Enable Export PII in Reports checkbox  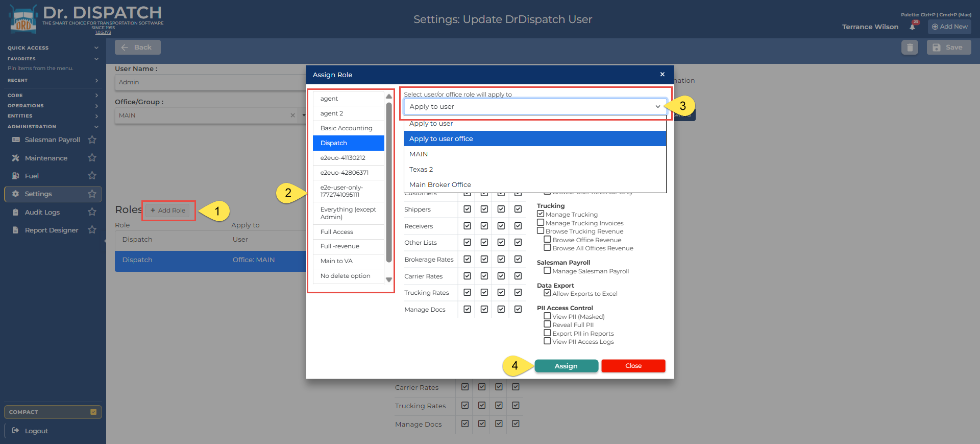tap(547, 333)
